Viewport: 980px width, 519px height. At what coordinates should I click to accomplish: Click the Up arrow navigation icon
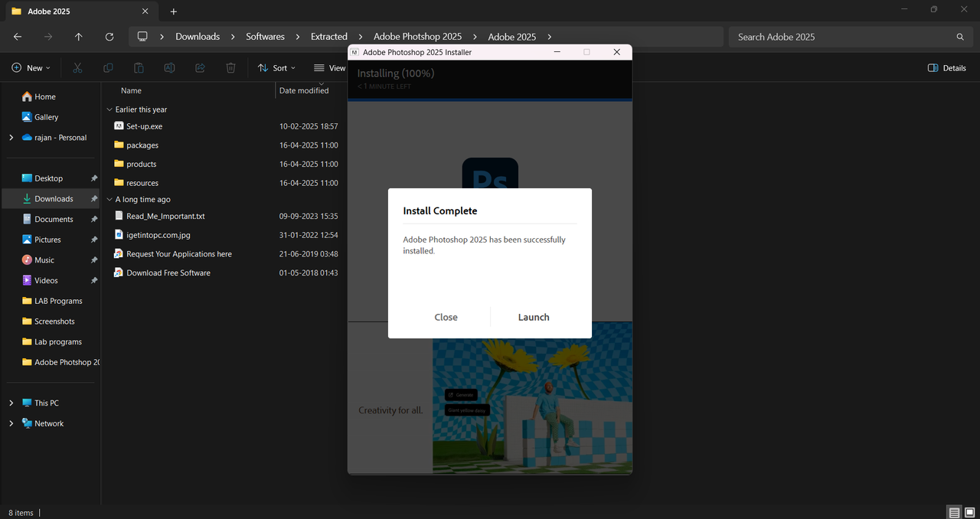79,37
